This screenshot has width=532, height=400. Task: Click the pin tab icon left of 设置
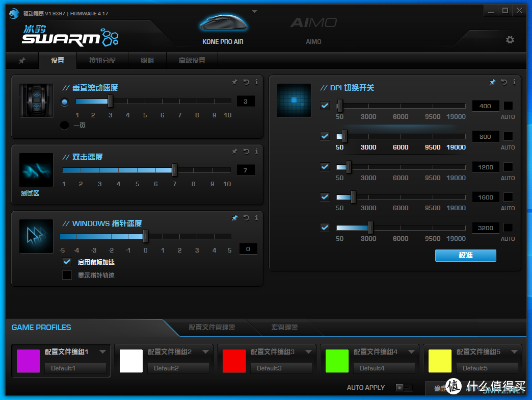pyautogui.click(x=22, y=61)
